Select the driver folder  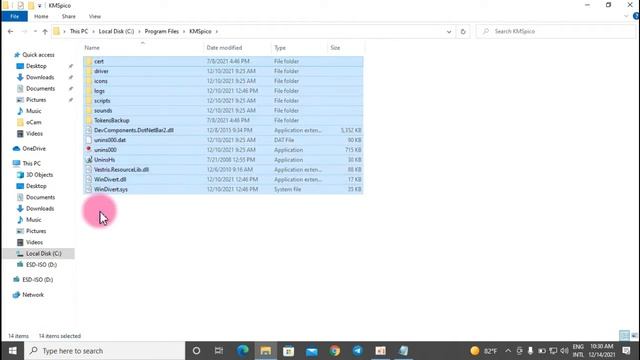point(223,71)
